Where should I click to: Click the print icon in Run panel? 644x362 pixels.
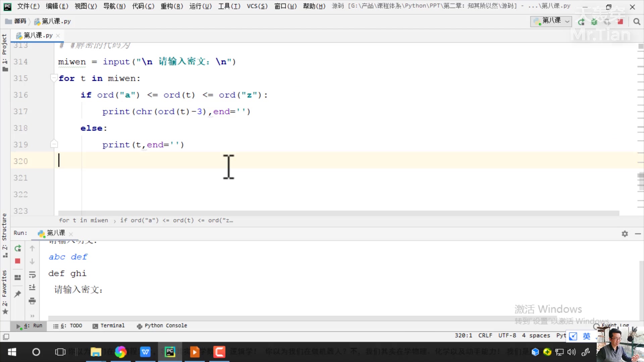tap(32, 301)
